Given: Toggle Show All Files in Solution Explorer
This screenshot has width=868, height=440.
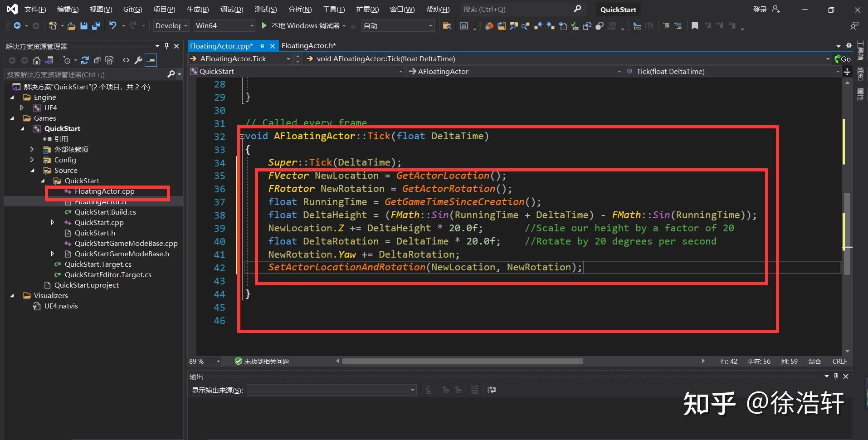Looking at the screenshot, I should pos(109,60).
